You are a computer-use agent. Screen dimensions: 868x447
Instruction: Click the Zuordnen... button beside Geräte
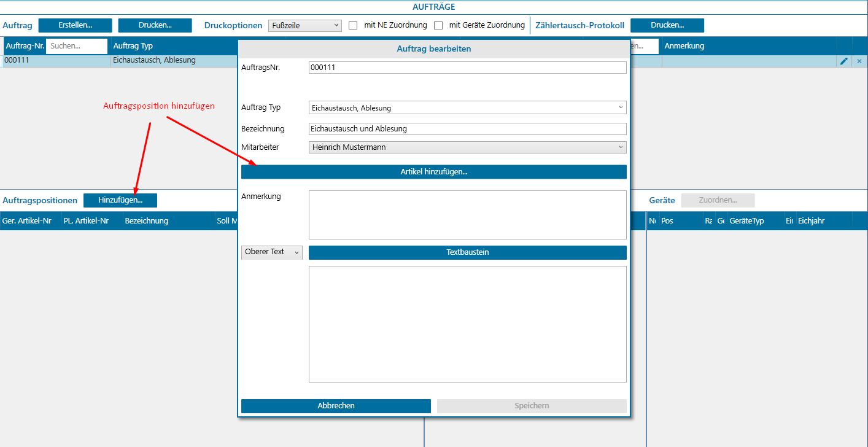tap(718, 200)
